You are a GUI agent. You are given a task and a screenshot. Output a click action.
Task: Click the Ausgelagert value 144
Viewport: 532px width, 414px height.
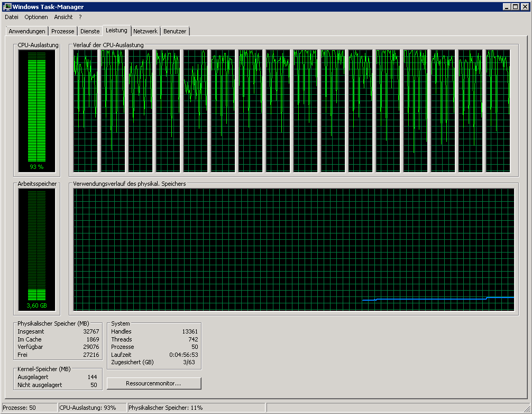92,377
